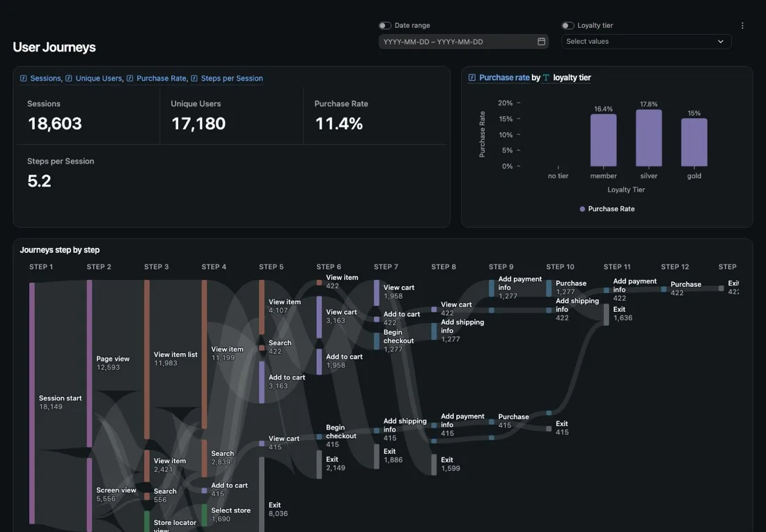Select the Exit 8,036 node
The image size is (766, 532).
point(262,494)
